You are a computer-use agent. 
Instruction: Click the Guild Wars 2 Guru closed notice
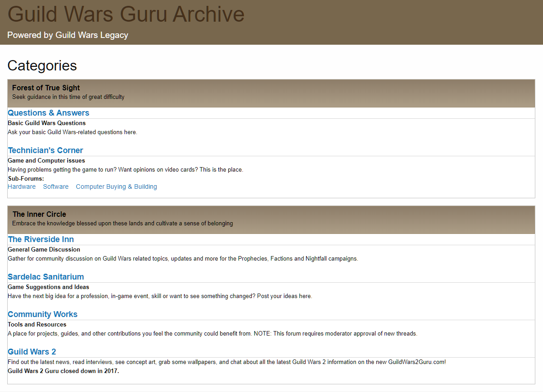click(x=63, y=371)
